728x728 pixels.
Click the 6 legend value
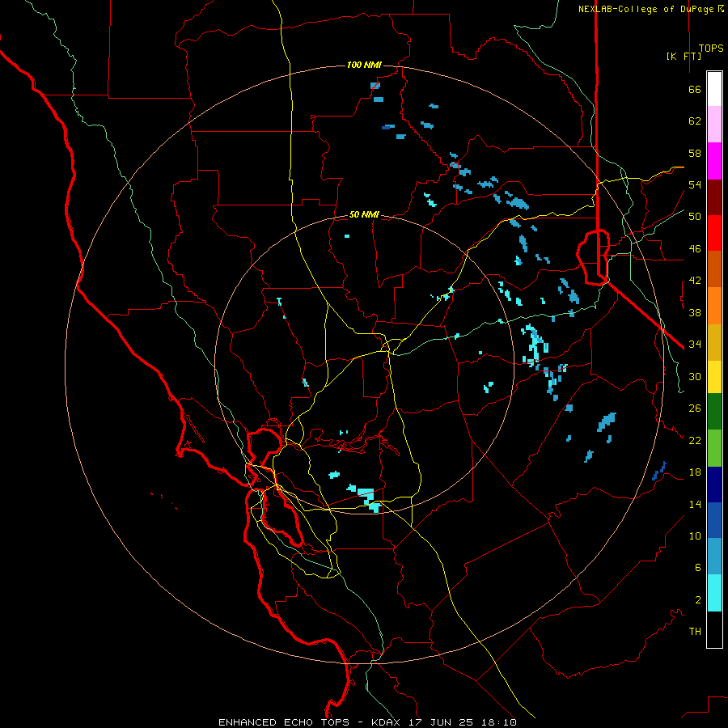point(698,568)
